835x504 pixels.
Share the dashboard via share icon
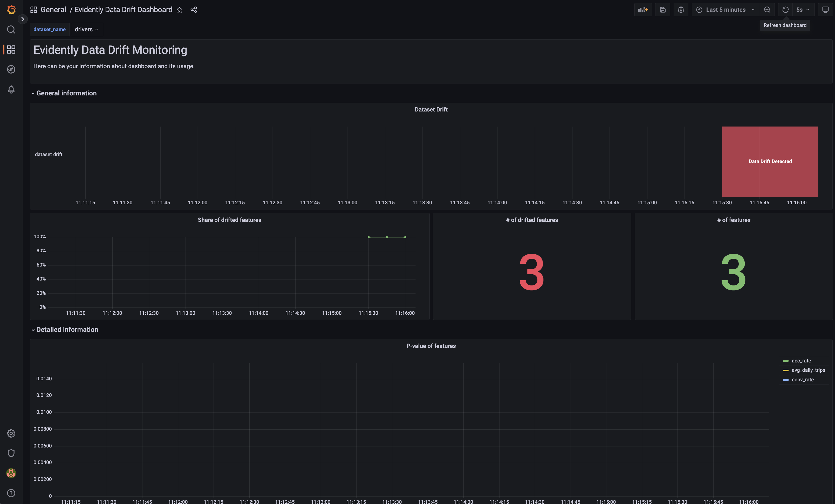point(194,10)
